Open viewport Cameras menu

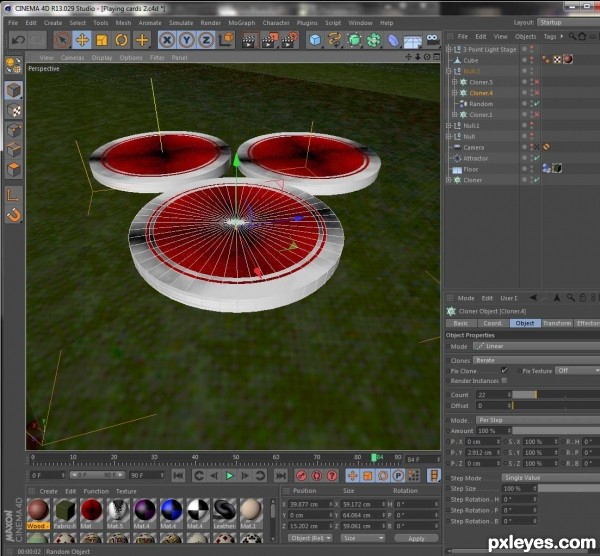(x=72, y=58)
